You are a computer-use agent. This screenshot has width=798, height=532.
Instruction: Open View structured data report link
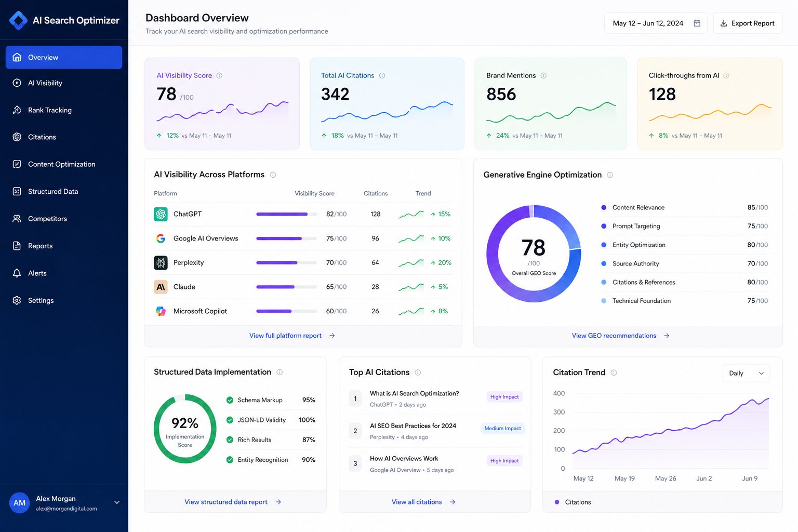[233, 502]
